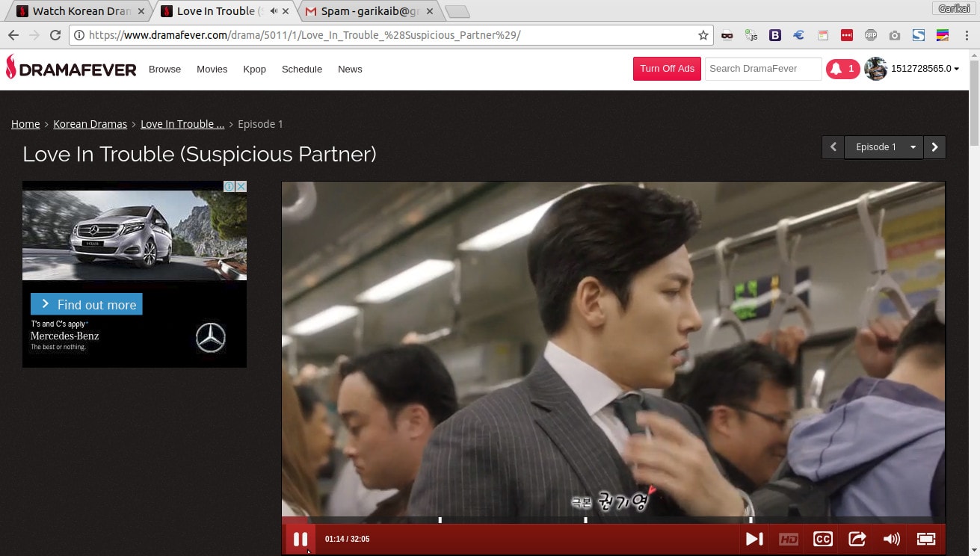Click the DramaFever logo
Image resolution: width=980 pixels, height=556 pixels.
tap(71, 68)
